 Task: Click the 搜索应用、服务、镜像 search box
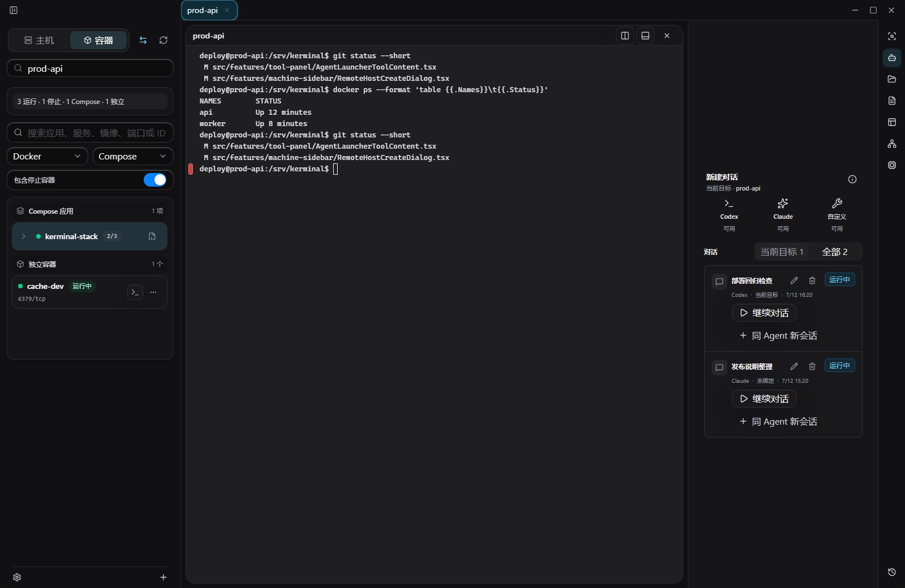pyautogui.click(x=90, y=133)
